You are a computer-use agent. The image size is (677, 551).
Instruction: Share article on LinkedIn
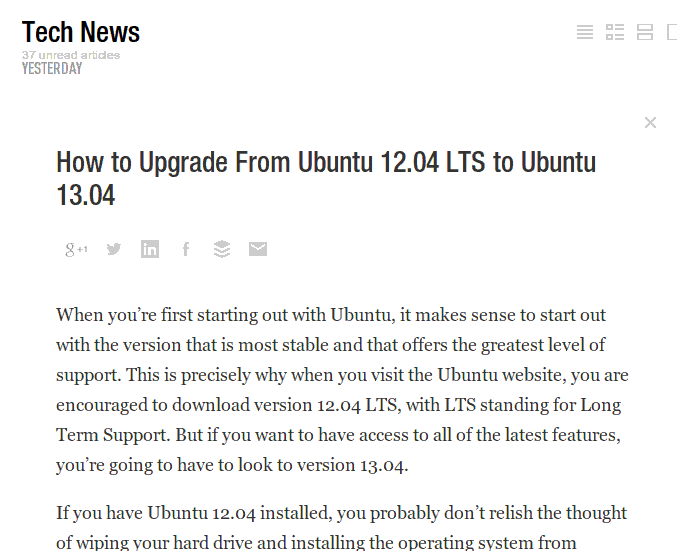click(x=150, y=249)
